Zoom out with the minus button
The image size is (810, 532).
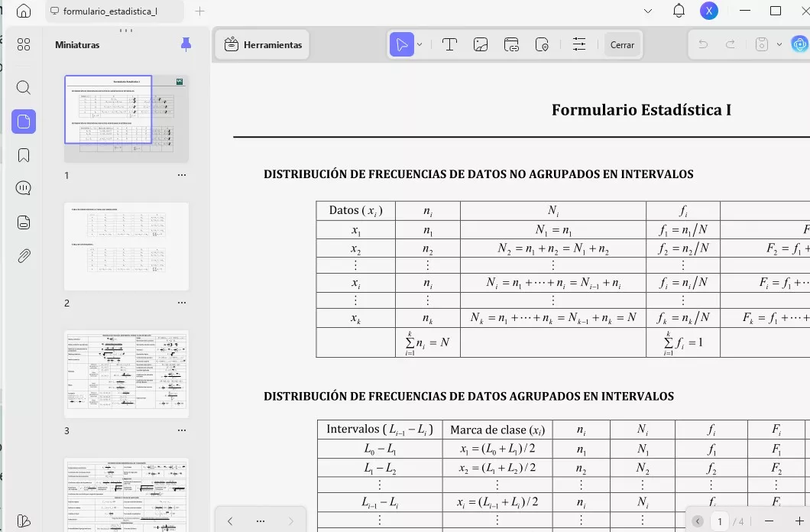pos(769,521)
